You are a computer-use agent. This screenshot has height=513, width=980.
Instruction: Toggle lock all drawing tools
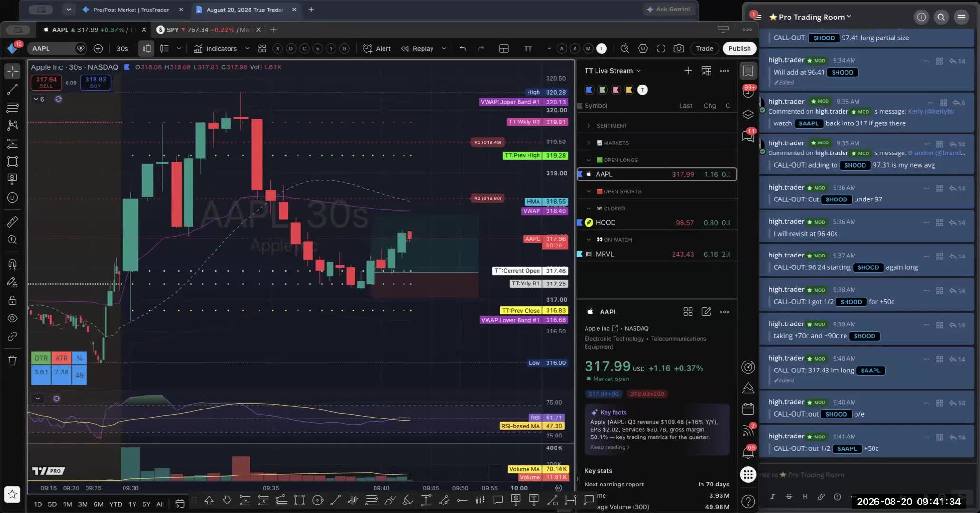(12, 301)
